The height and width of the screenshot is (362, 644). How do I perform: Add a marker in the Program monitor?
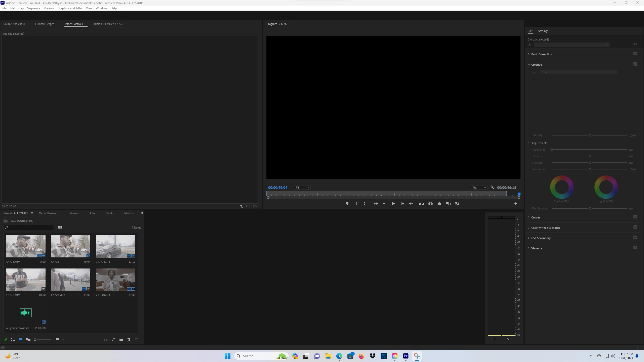pyautogui.click(x=347, y=204)
